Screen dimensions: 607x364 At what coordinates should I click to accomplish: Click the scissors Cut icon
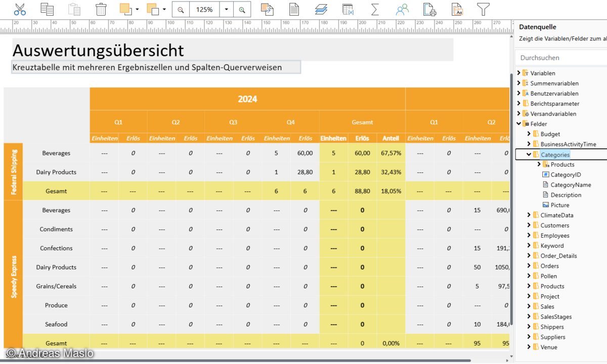point(20,9)
